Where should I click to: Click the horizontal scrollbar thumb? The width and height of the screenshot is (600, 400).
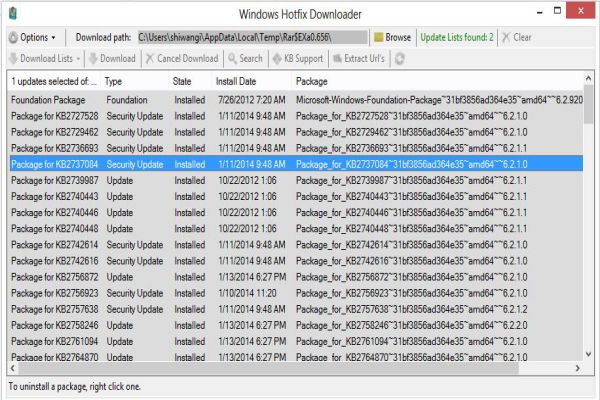click(269, 368)
